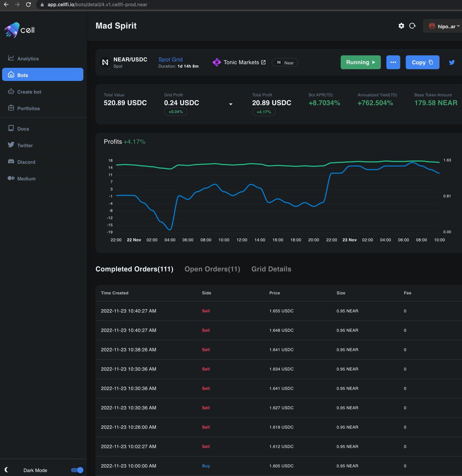The height and width of the screenshot is (476, 462).
Task: Click the sidebar Twitter bird icon
Action: tap(11, 145)
